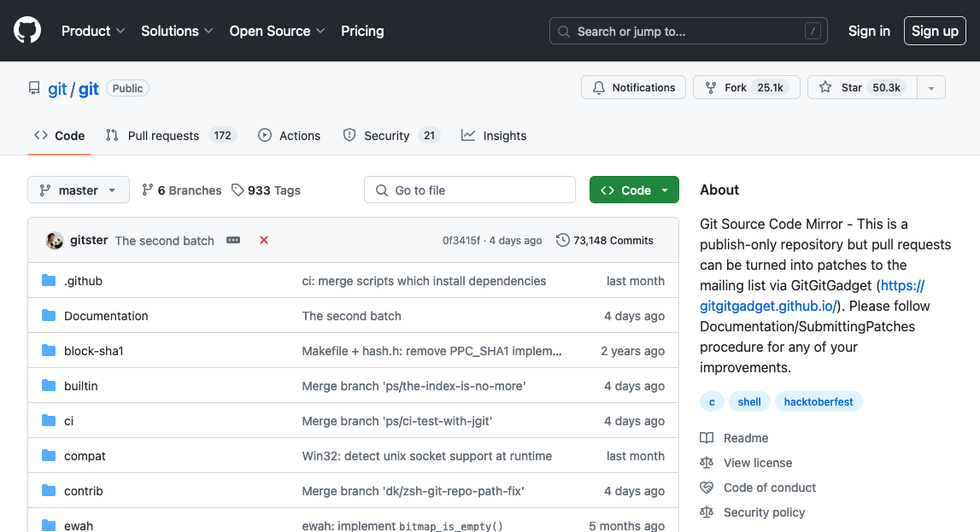Open the Security tab
The width and height of the screenshot is (980, 532).
click(392, 136)
